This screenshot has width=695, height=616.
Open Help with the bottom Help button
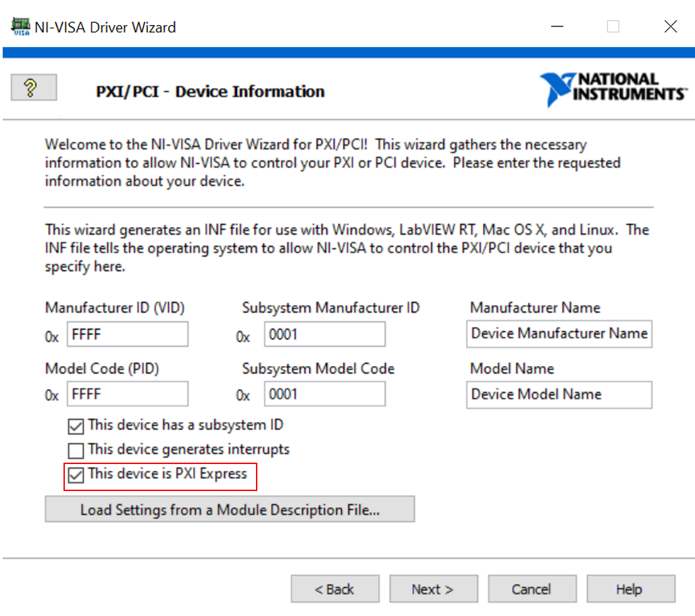pos(631,589)
